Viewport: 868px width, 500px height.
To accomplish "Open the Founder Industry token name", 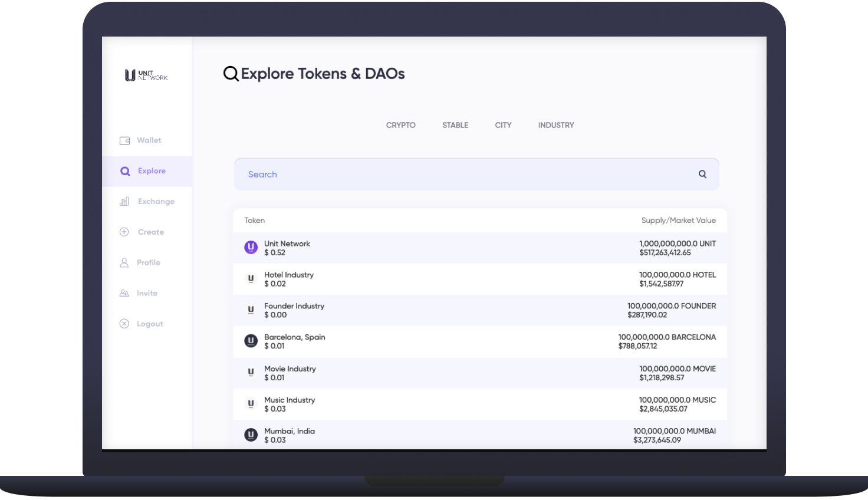I will click(294, 306).
